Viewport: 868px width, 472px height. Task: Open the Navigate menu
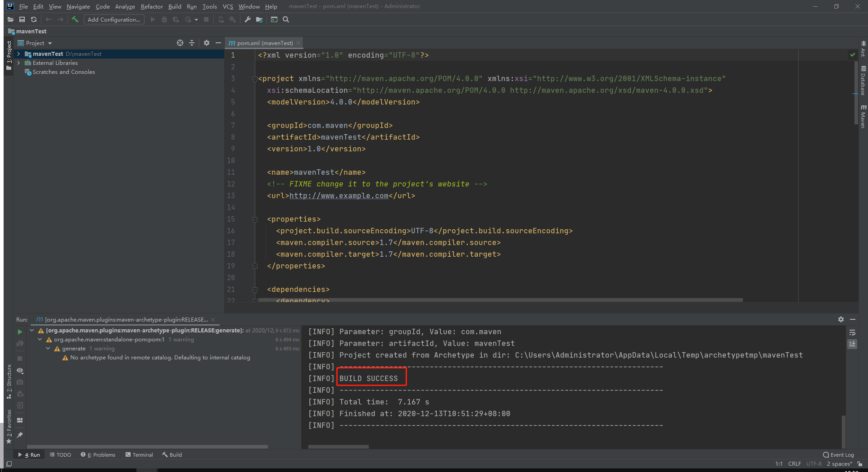[78, 6]
